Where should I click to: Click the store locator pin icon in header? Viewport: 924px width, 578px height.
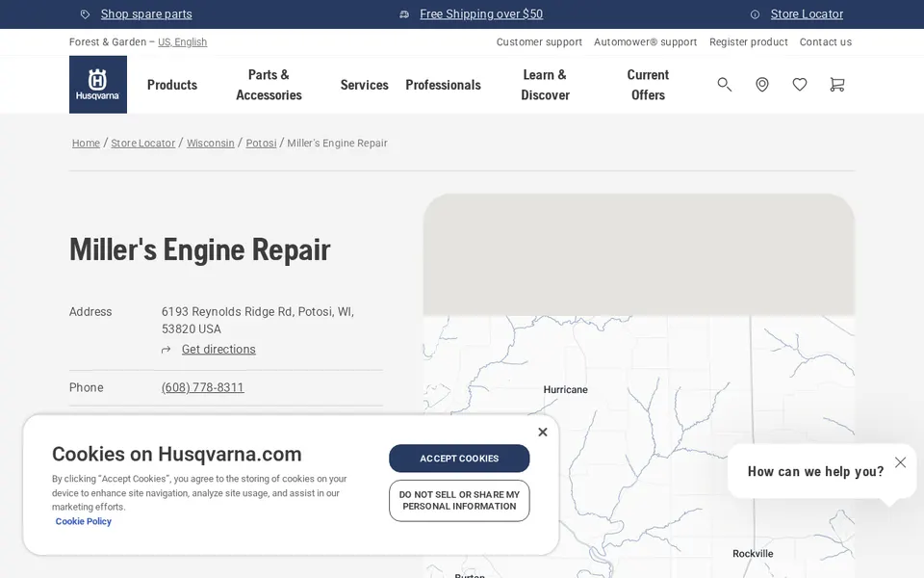pos(762,85)
